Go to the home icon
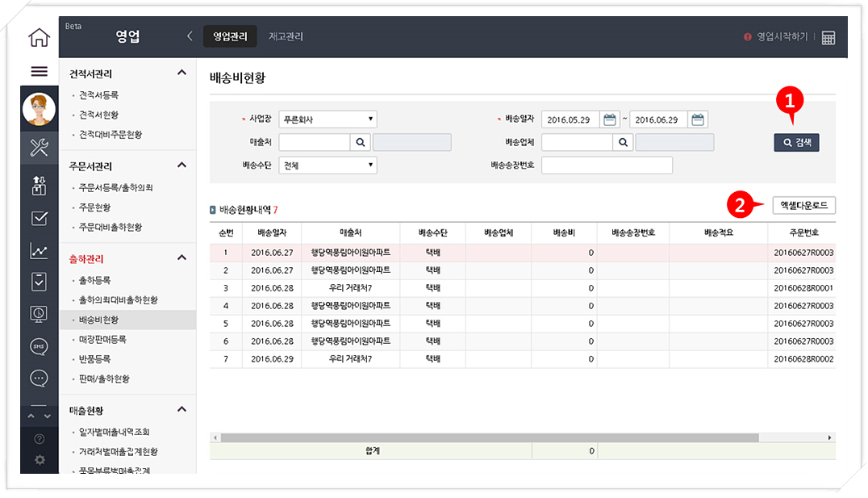Image resolution: width=868 pixels, height=498 pixels. 39,38
